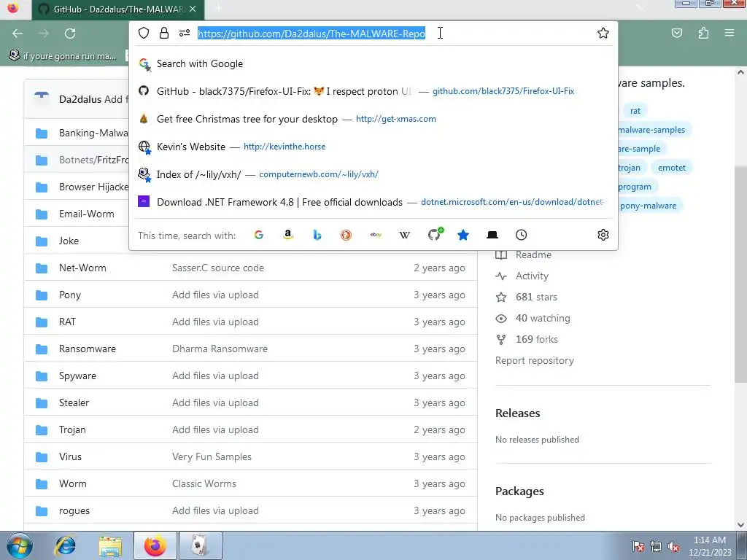Open the Joke folder
The image size is (747, 560).
[x=69, y=241]
